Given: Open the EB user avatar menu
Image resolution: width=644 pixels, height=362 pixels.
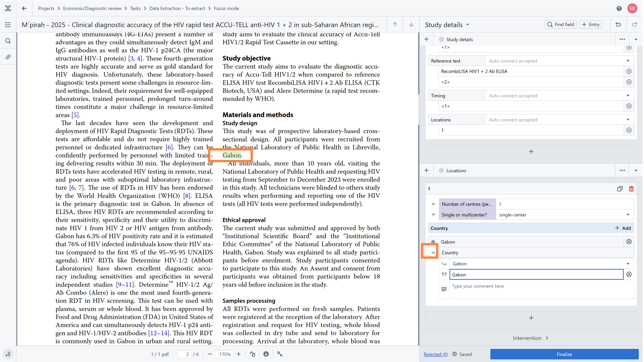Looking at the screenshot, I should 632,8.
